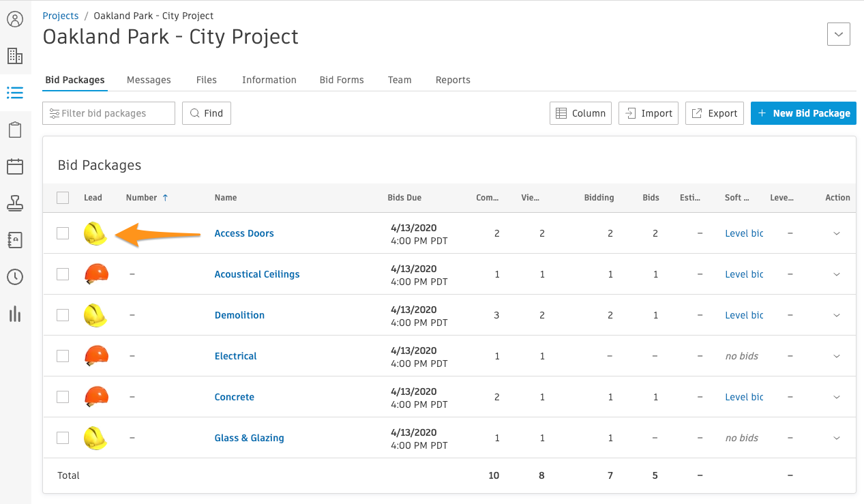Go to Projects breadcrumb link
Viewport: 864px width, 504px height.
point(61,16)
